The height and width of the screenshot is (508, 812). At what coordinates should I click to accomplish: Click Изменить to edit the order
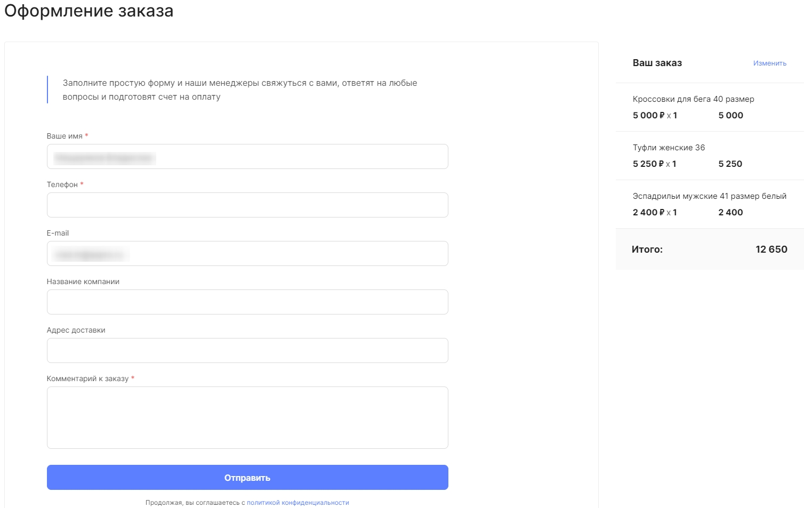point(770,63)
